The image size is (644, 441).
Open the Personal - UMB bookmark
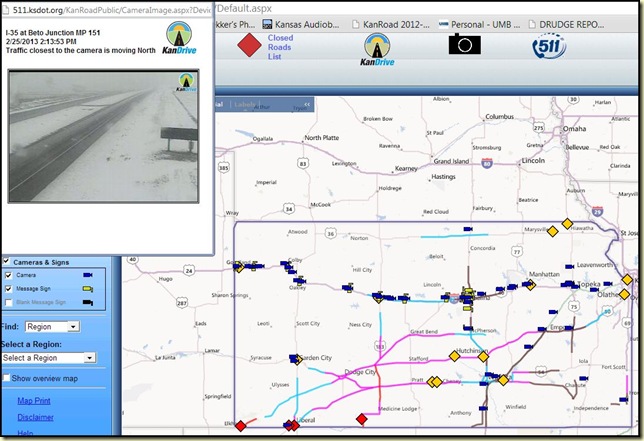click(479, 25)
